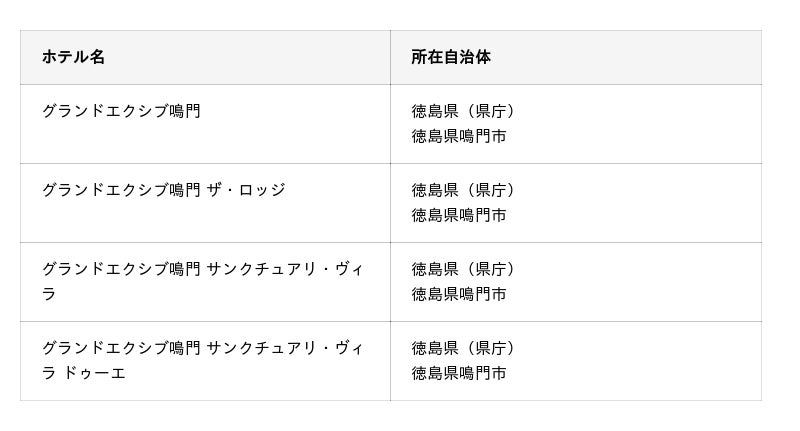Screen dimensions: 800x431
Task: Click 徳島県（県庁） in the third data row
Action: (x=463, y=269)
